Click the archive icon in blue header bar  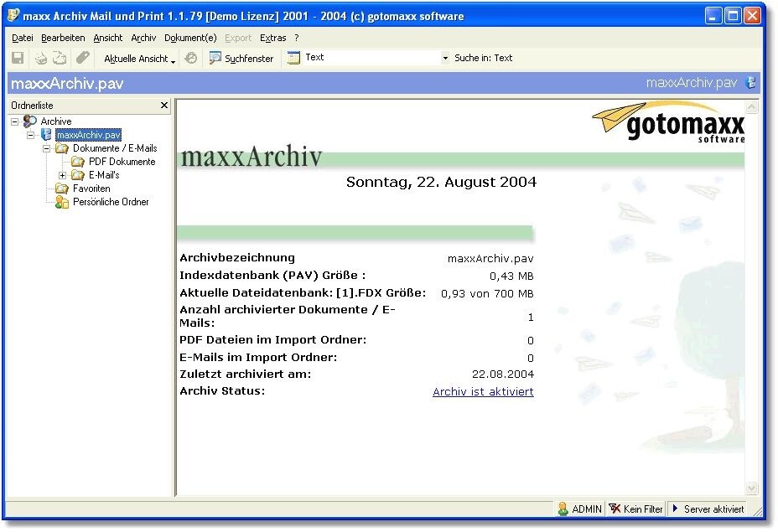click(x=751, y=83)
